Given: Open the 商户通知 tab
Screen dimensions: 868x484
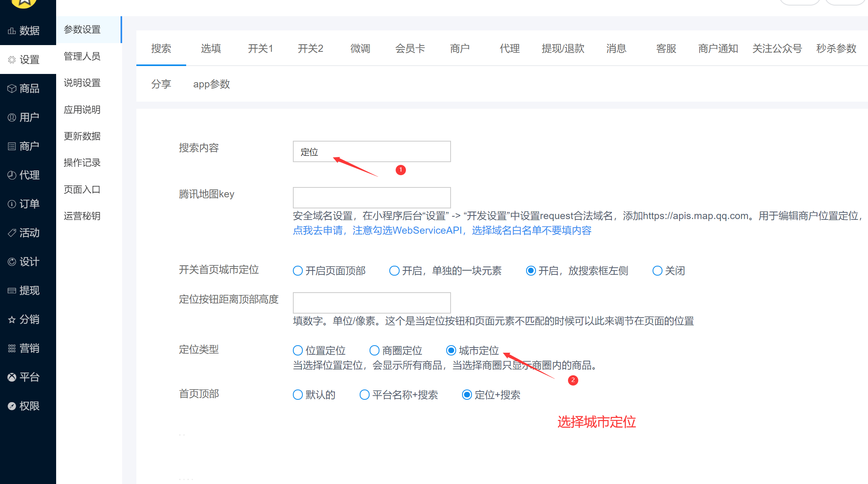Looking at the screenshot, I should 718,49.
